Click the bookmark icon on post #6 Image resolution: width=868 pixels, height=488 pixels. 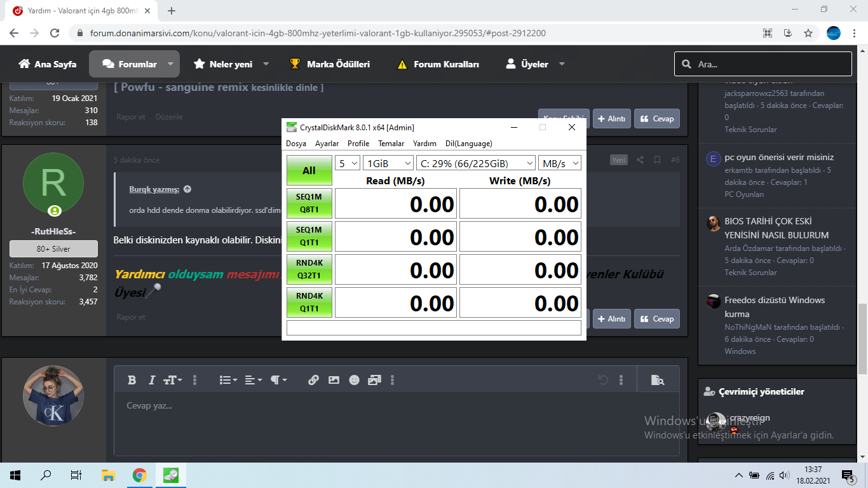click(657, 160)
